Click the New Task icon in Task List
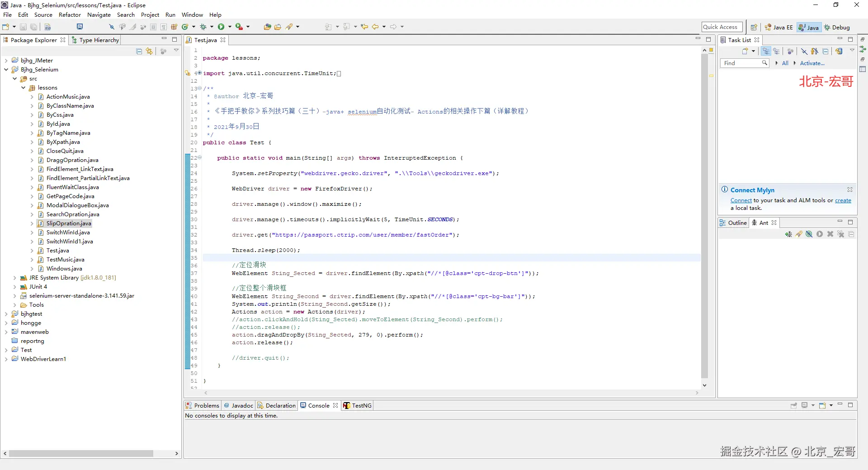Image resolution: width=868 pixels, height=470 pixels. (745, 51)
